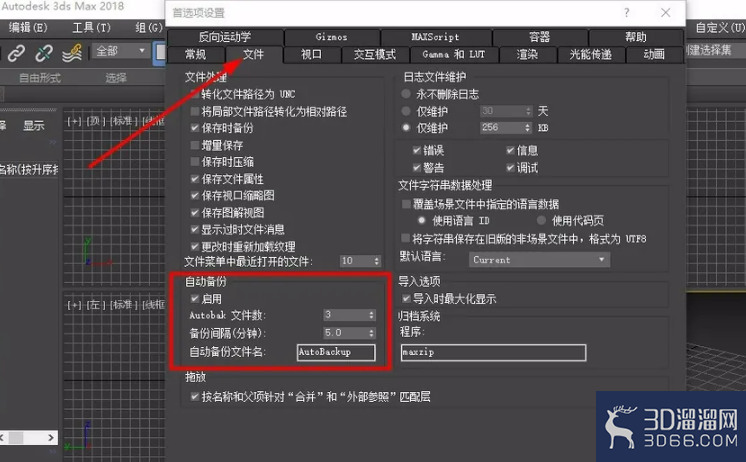Click the 选择 ribbon tab

[116, 78]
